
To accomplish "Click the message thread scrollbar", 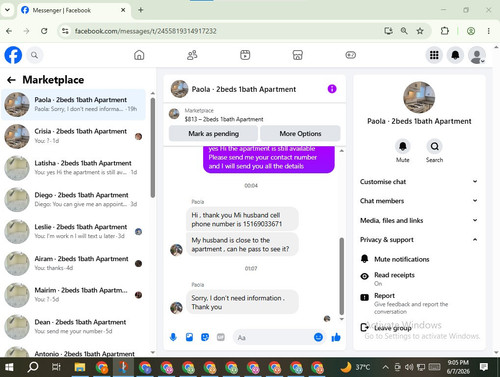I will (x=341, y=276).
